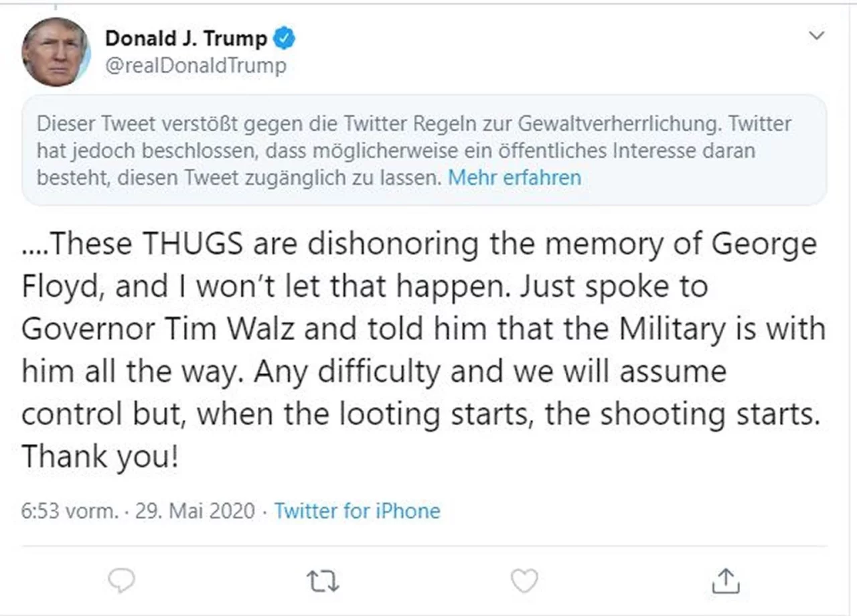This screenshot has height=616, width=857.
Task: Retweet this tweet via the retweet icon
Action: [x=324, y=581]
